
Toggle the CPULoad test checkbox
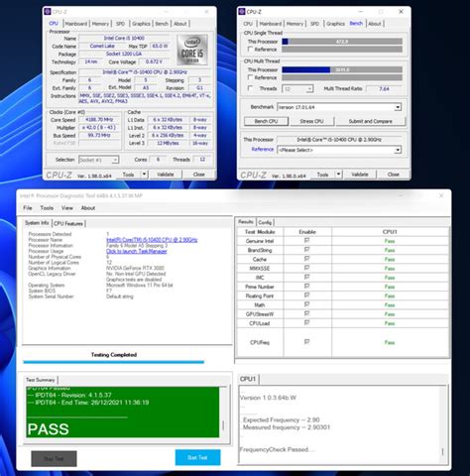pos(307,322)
